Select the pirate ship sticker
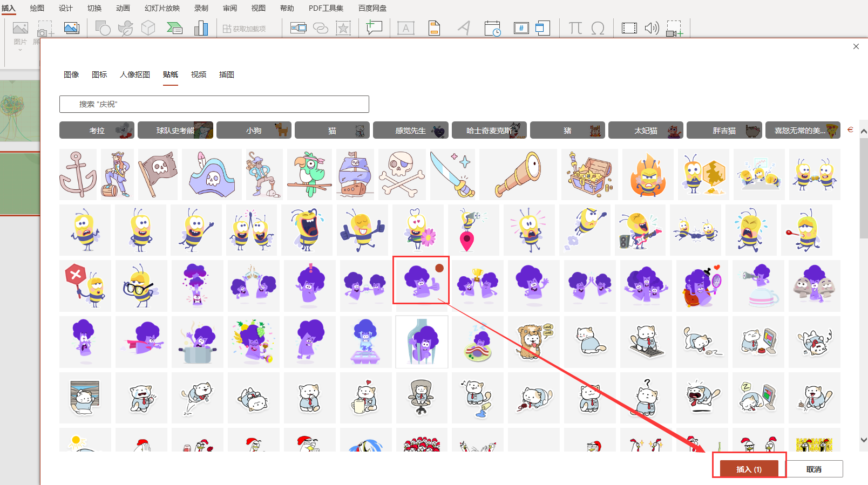 (355, 174)
